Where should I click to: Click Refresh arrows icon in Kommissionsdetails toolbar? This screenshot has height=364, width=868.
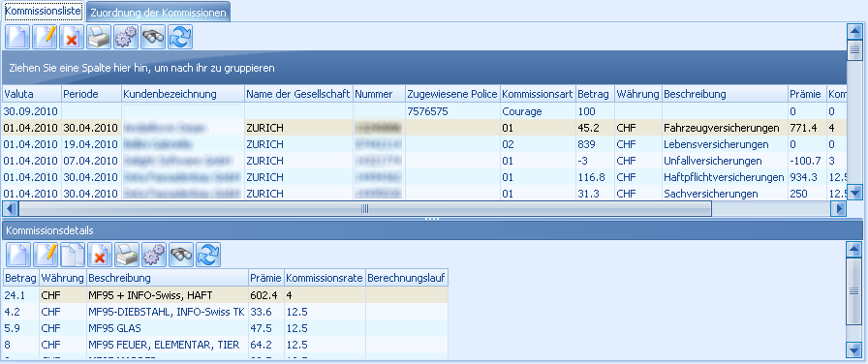tap(208, 255)
